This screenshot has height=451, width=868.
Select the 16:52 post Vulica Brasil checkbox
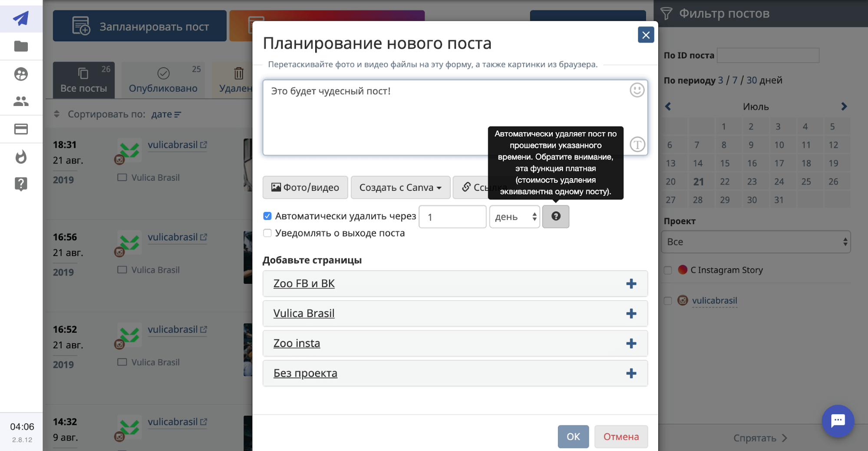[x=122, y=362]
